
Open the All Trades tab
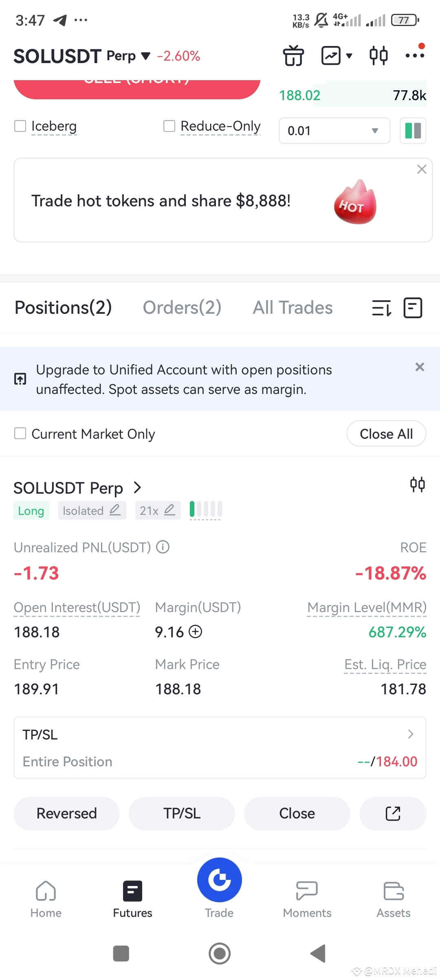[293, 308]
